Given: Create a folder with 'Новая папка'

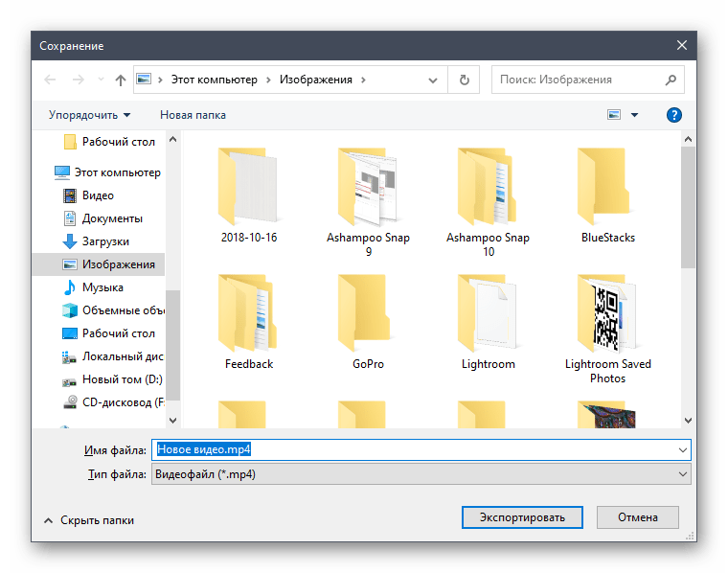Looking at the screenshot, I should [193, 115].
